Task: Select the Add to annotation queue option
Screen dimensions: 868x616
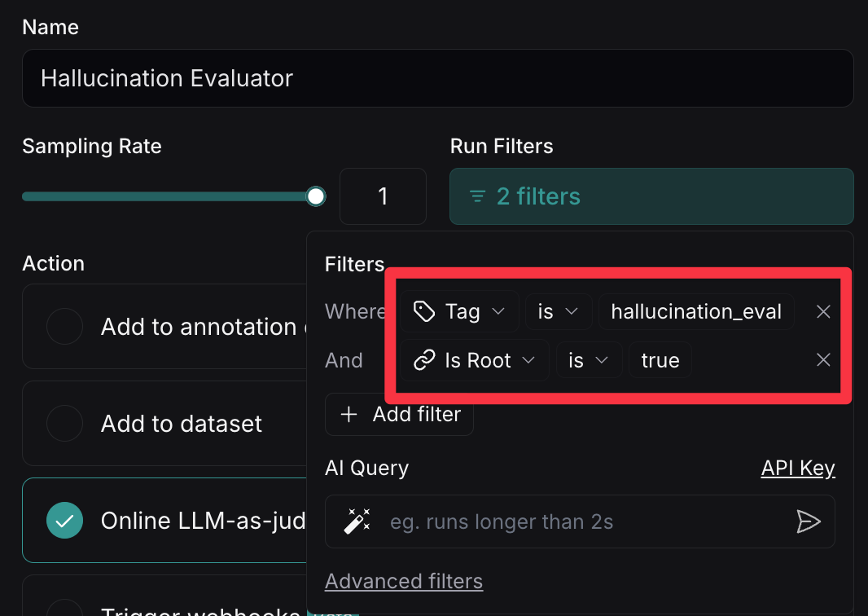Action: coord(65,327)
